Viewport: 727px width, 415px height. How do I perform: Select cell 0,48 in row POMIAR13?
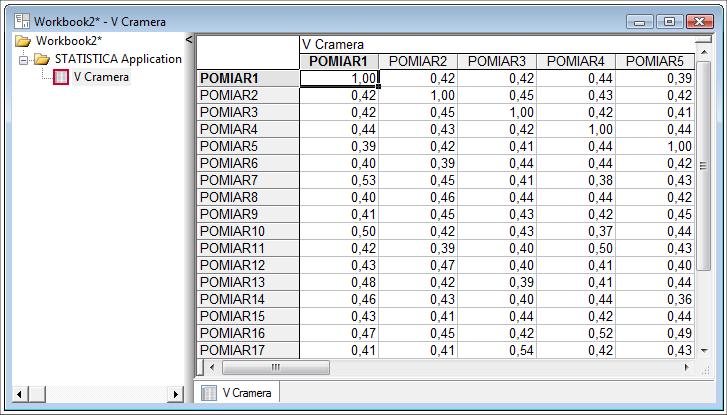click(339, 282)
